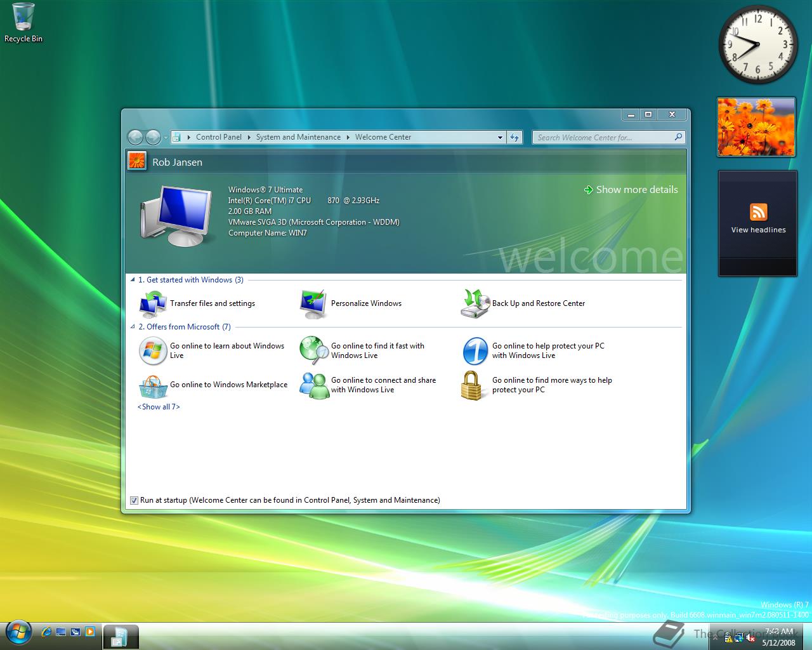Click Windows 7 Ultimate edition text
The width and height of the screenshot is (812, 650).
[265, 190]
